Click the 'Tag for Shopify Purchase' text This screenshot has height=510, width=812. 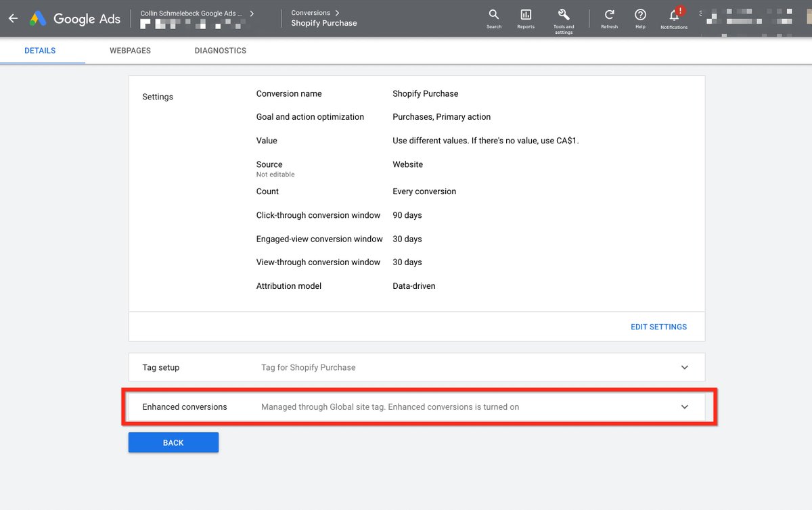coord(309,367)
